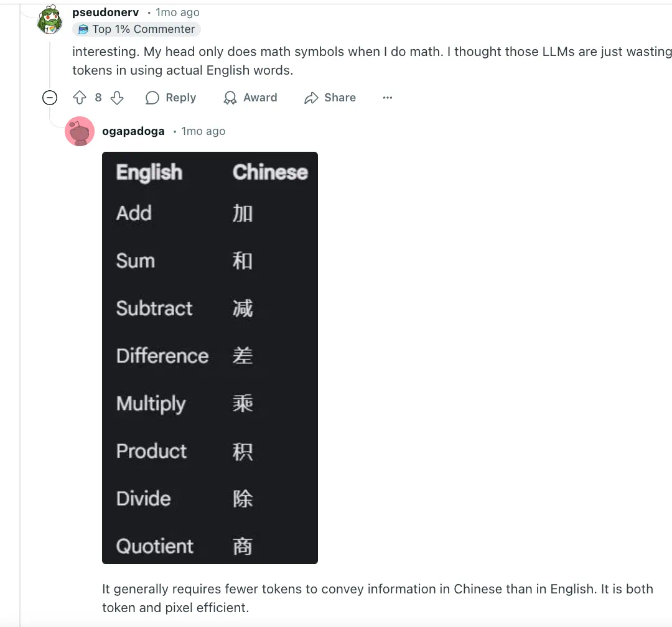Click the Reply speech bubble button
Image resolution: width=672 pixels, height=627 pixels.
click(170, 98)
